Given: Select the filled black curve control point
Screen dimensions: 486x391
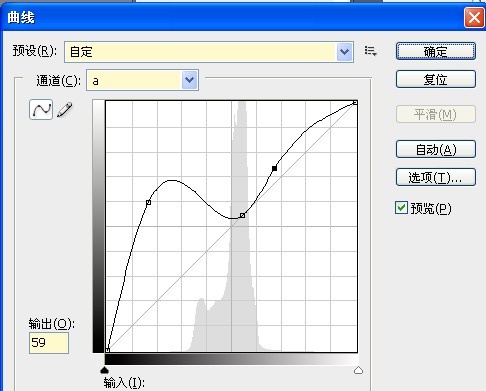Looking at the screenshot, I should 274,169.
